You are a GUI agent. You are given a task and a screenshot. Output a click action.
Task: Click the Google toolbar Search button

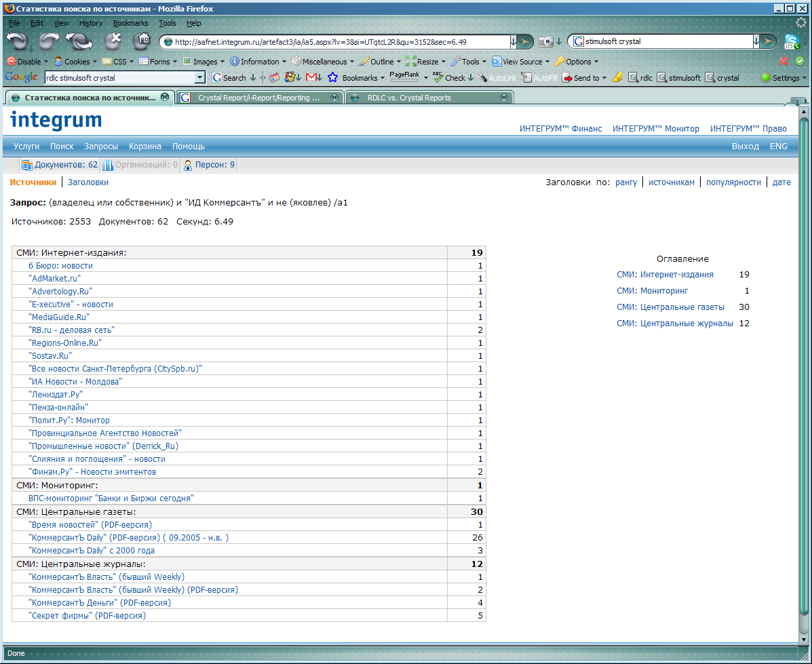[x=229, y=78]
